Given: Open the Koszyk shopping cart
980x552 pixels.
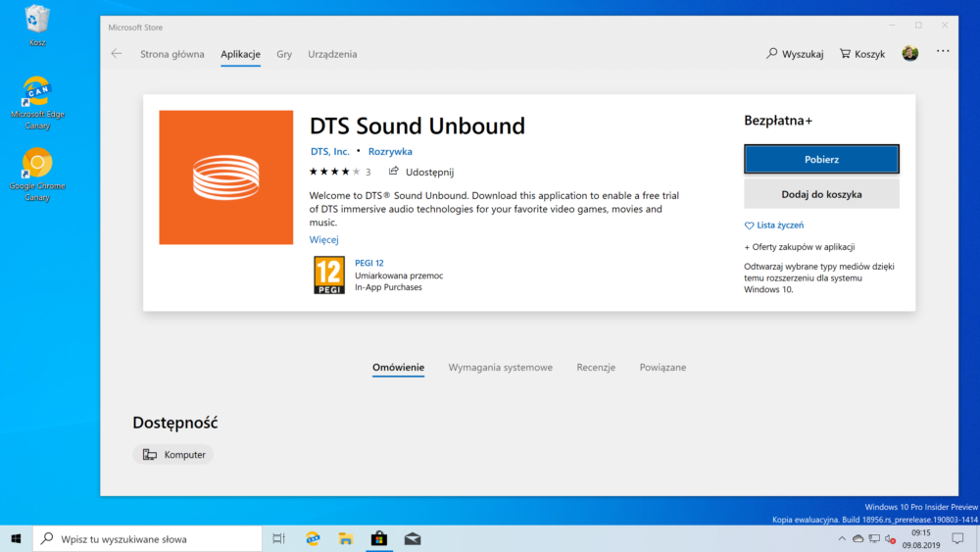Looking at the screenshot, I should (x=862, y=54).
